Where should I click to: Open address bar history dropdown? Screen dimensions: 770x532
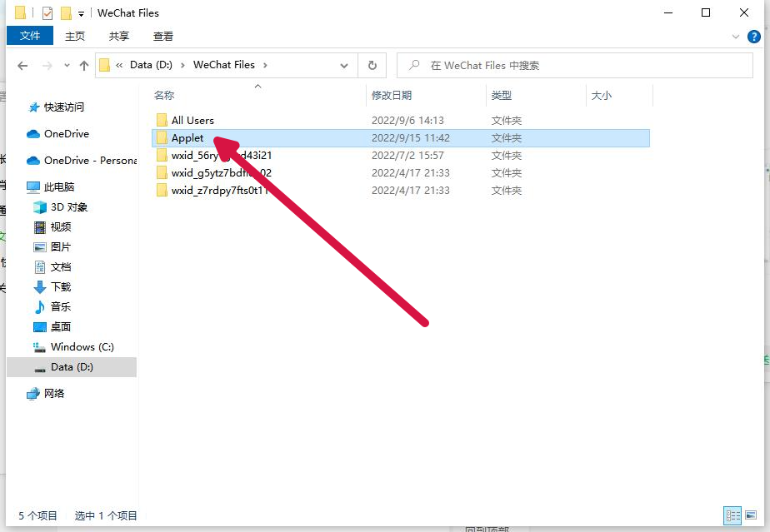pyautogui.click(x=344, y=65)
